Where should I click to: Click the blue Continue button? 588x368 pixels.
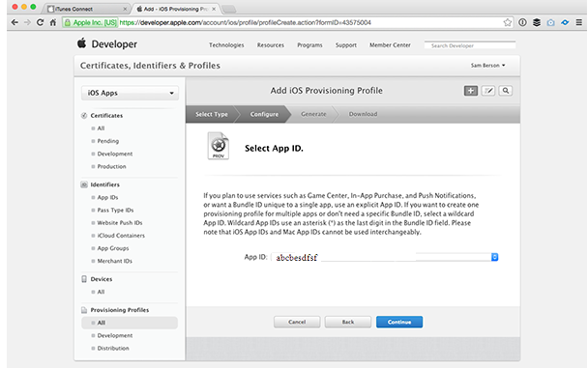[399, 322]
